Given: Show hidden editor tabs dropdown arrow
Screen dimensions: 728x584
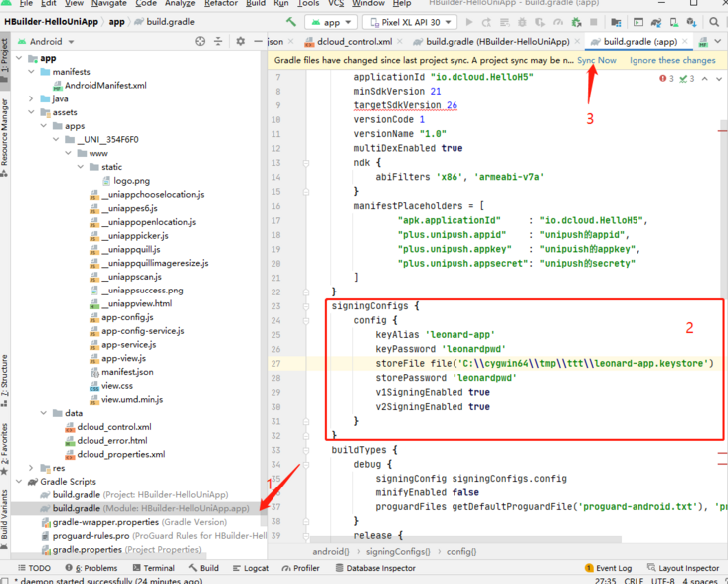Looking at the screenshot, I should pyautogui.click(x=718, y=42).
